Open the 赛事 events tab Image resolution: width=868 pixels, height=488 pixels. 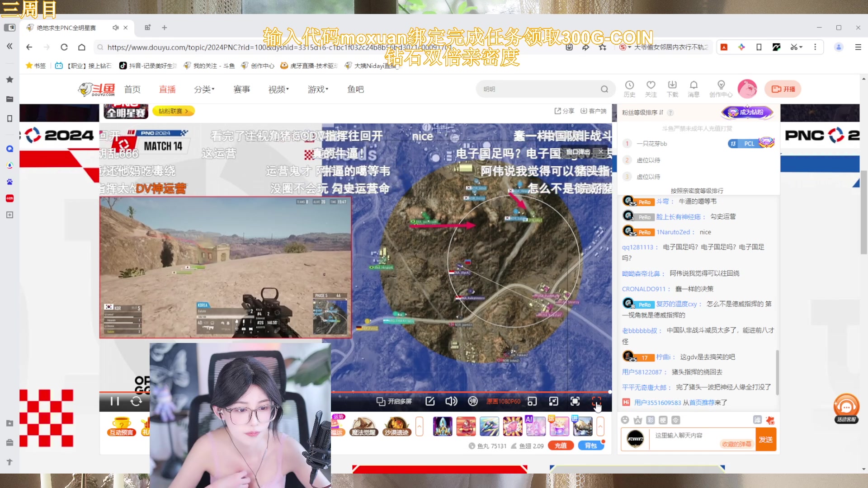coord(242,89)
